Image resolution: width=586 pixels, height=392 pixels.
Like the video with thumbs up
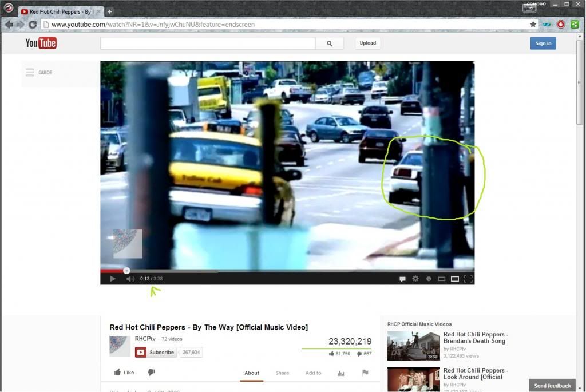point(124,372)
